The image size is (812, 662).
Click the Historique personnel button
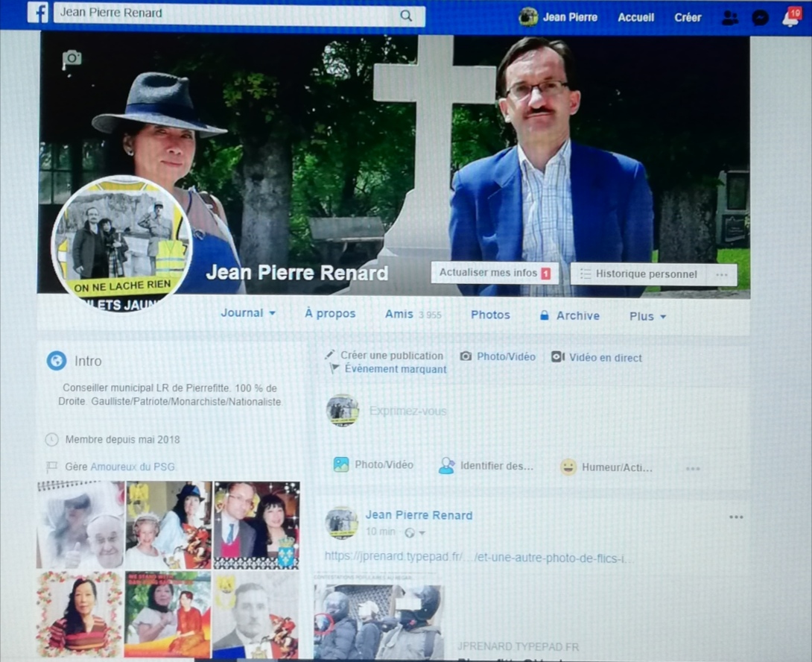[x=638, y=274]
